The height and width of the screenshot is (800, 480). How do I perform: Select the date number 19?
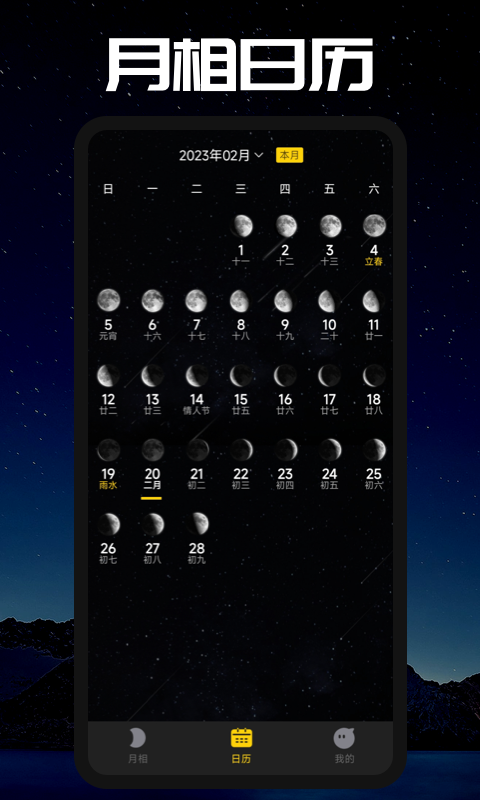coord(108,474)
